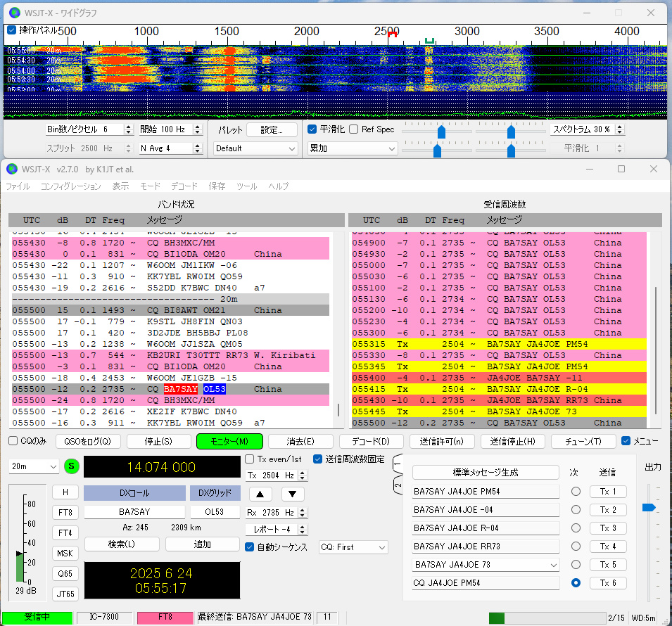Click the DX call field containing BA7SAY
Screen dimensions: 672x626
coord(134,512)
